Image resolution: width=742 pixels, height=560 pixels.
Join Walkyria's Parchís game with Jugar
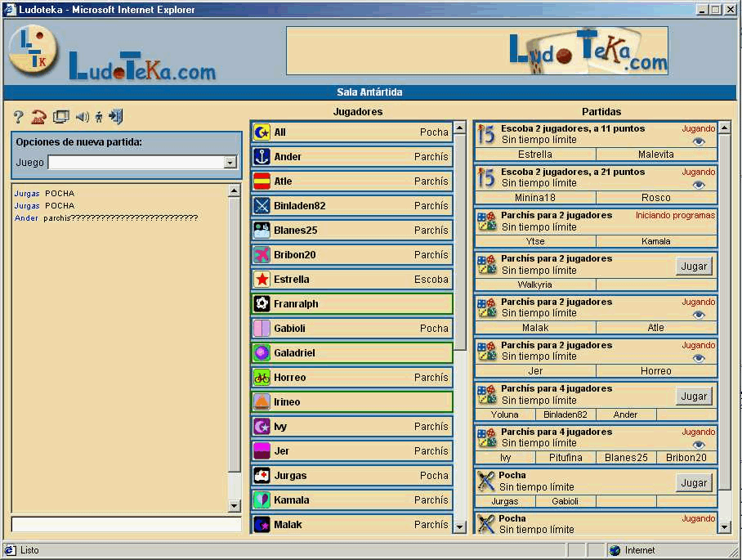694,266
